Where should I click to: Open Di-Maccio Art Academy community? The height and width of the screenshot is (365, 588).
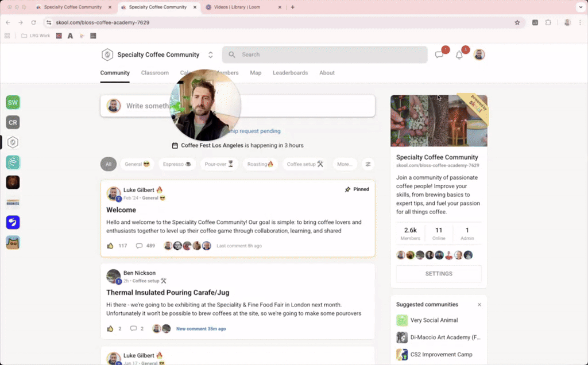pyautogui.click(x=438, y=337)
